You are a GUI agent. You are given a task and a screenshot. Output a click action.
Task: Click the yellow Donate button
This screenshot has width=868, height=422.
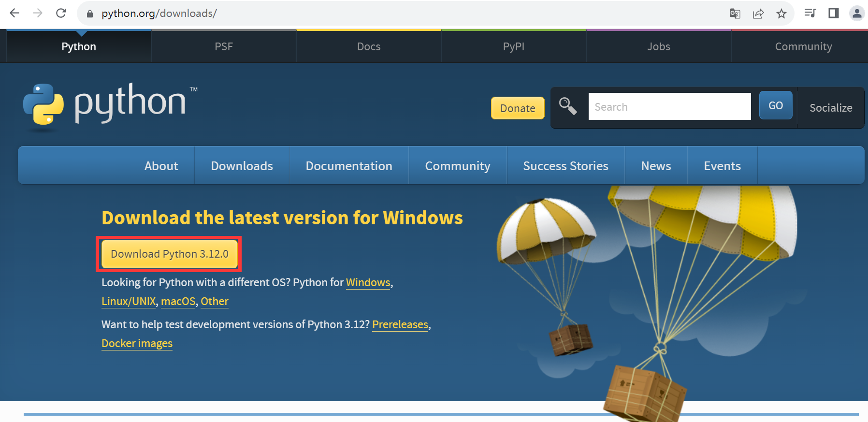(x=518, y=108)
